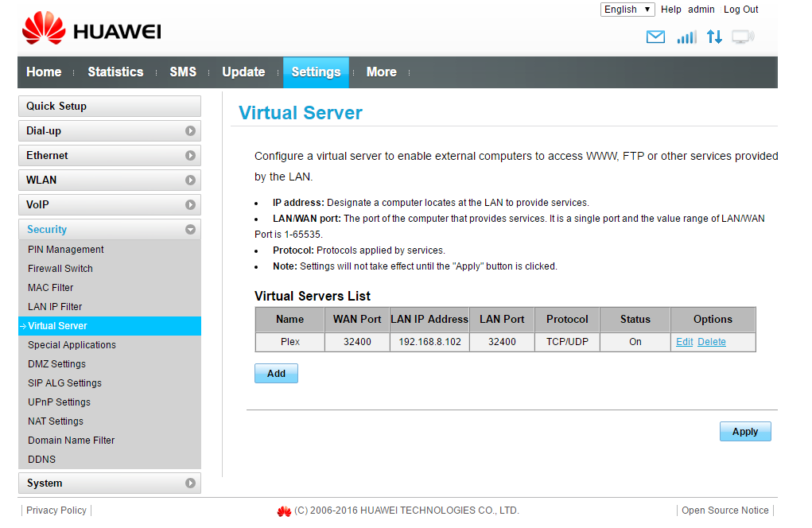This screenshot has width=812, height=528.
Task: Click the connected device monitor icon
Action: point(743,37)
